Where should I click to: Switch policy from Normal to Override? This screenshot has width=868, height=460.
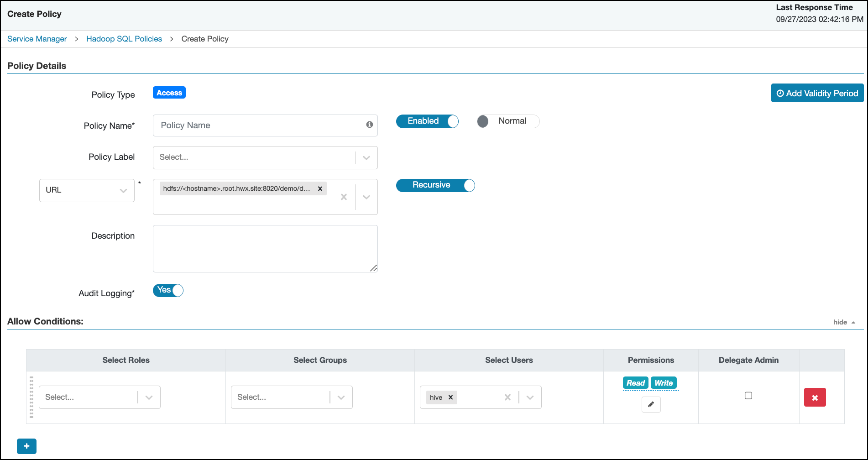[x=507, y=121]
